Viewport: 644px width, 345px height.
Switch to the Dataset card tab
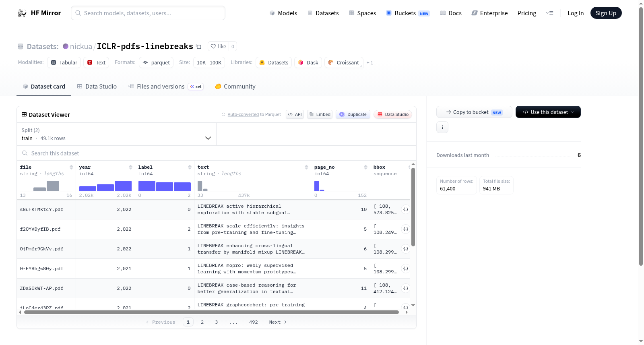coord(43,87)
